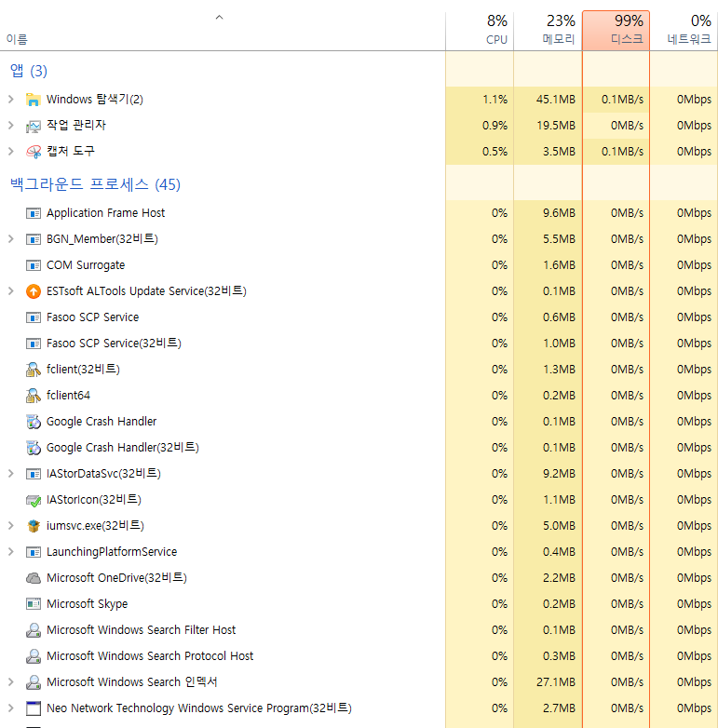
Task: Expand the LaunchingPlatformService process
Action: (x=10, y=552)
